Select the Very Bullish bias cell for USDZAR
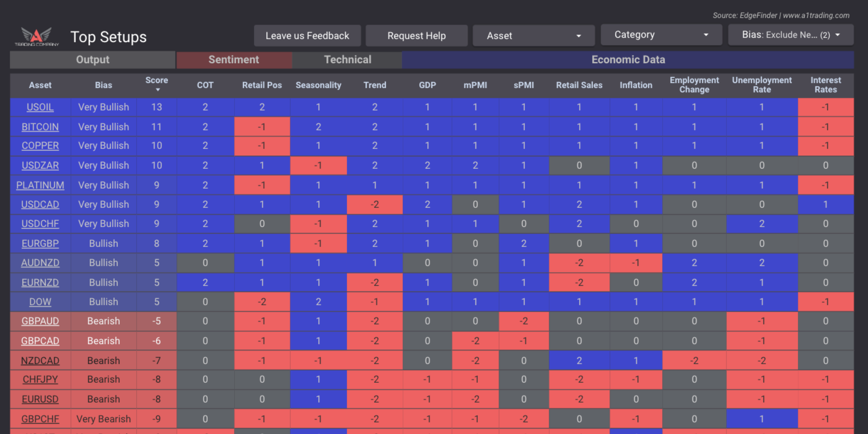Image resolution: width=868 pixels, height=434 pixels. tap(103, 165)
